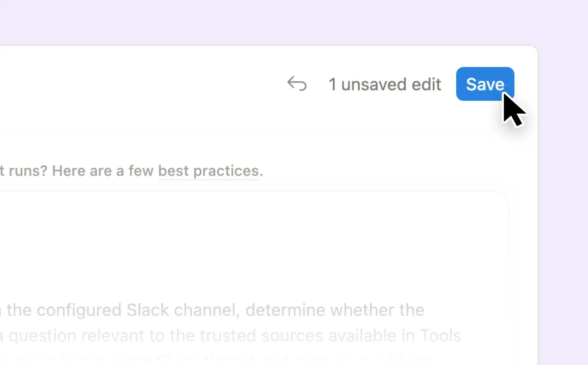Place the cursor on the word "Slack"
The height and width of the screenshot is (365, 588).
pos(148,310)
